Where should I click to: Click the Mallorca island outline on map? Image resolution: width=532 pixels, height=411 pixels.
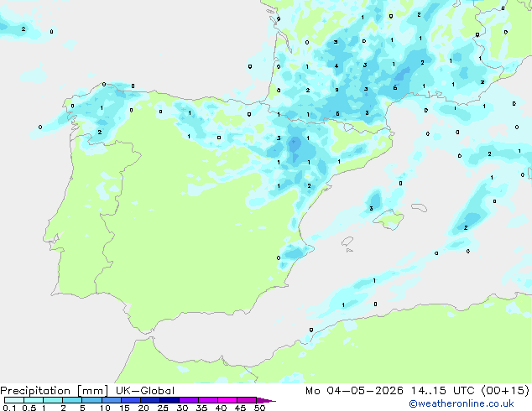click(x=389, y=219)
